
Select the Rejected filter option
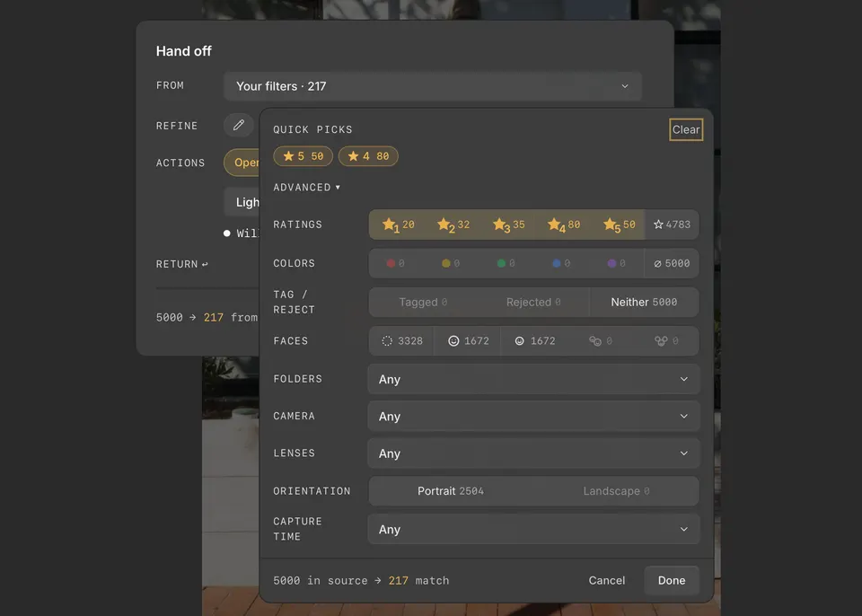click(533, 302)
